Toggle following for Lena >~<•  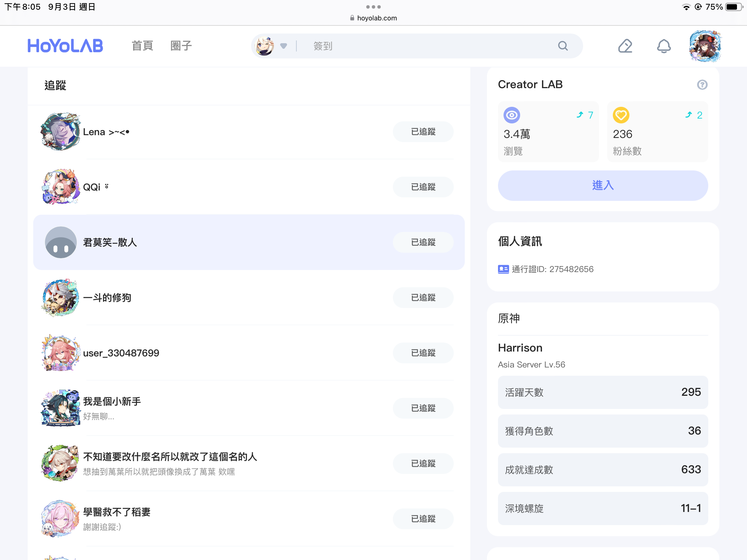pyautogui.click(x=423, y=132)
